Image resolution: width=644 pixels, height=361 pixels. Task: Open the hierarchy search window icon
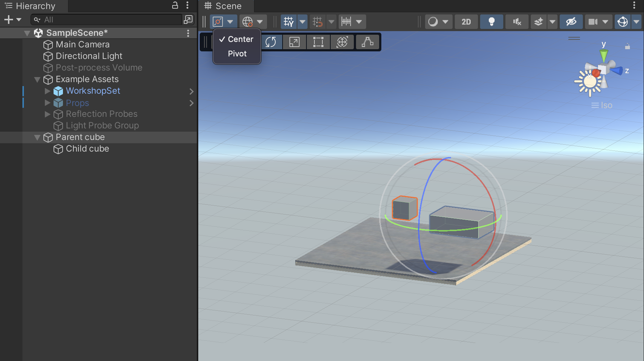tap(188, 20)
